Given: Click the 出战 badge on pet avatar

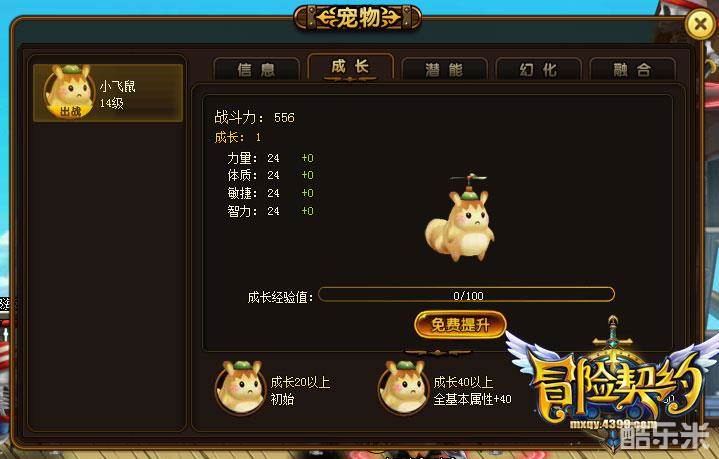Looking at the screenshot, I should (x=70, y=111).
